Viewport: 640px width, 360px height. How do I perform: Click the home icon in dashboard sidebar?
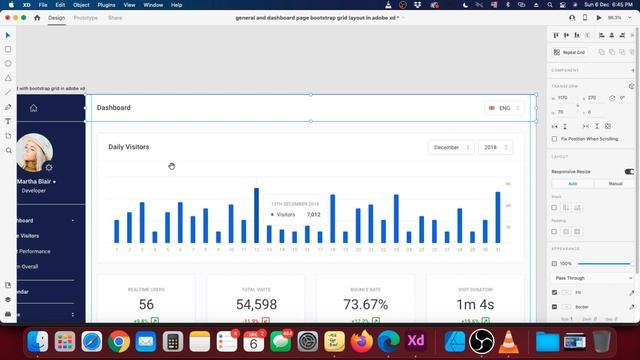33,108
